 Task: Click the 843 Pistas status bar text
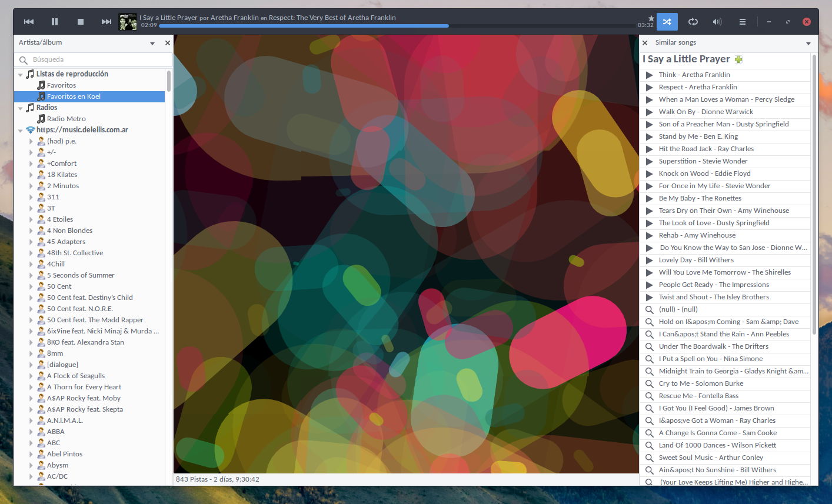pos(217,479)
